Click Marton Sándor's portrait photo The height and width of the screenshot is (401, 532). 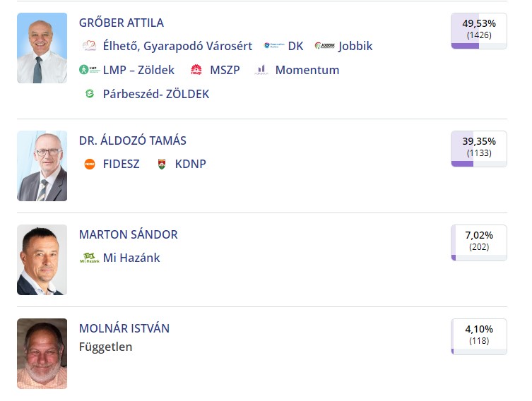coord(42,260)
